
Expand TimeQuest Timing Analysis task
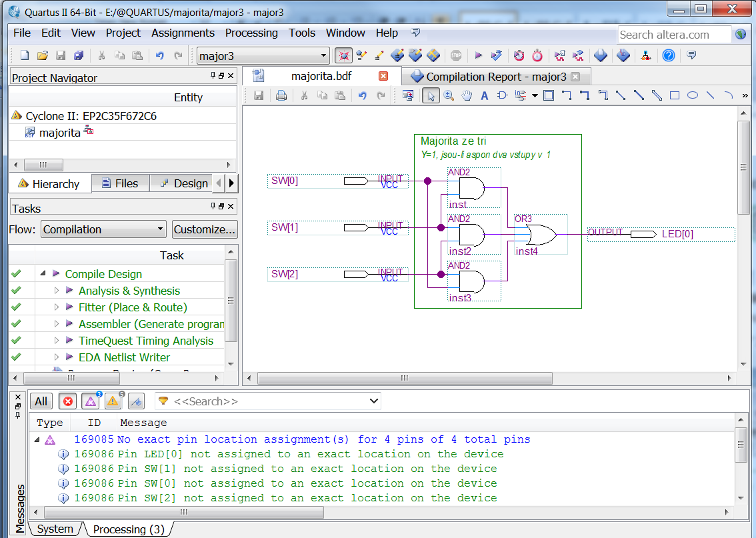coord(57,341)
